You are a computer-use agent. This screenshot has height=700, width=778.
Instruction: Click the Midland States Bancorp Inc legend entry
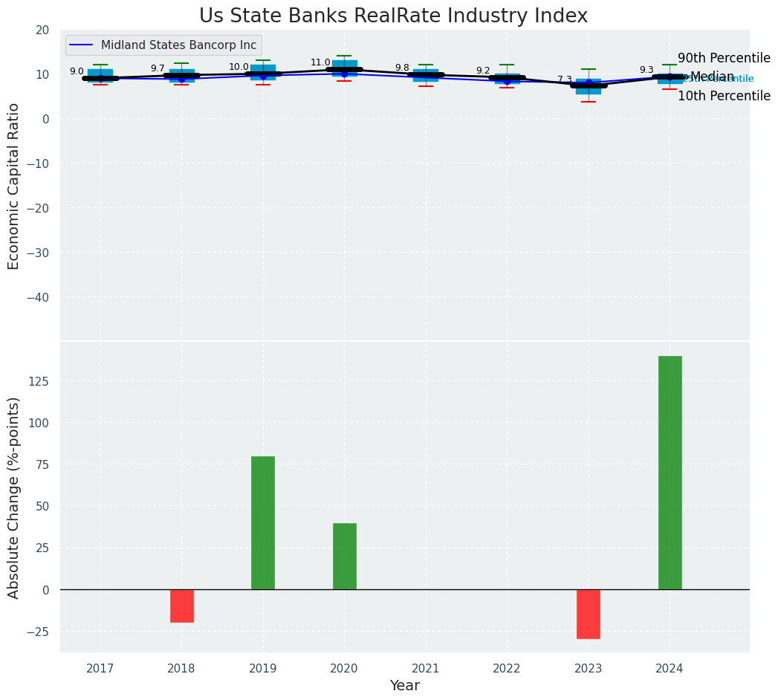click(178, 45)
